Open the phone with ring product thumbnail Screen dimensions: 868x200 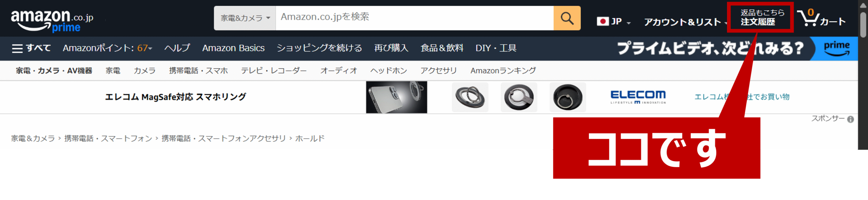point(397,97)
